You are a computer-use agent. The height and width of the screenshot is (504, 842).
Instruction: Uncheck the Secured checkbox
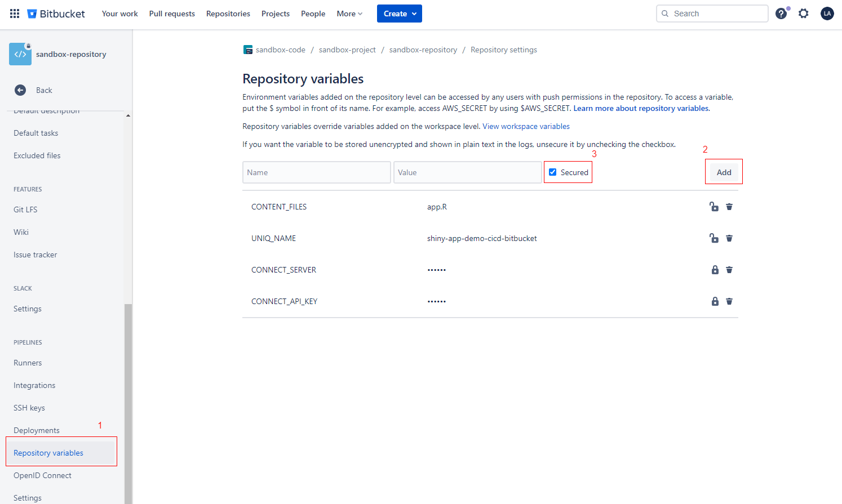[x=552, y=172]
